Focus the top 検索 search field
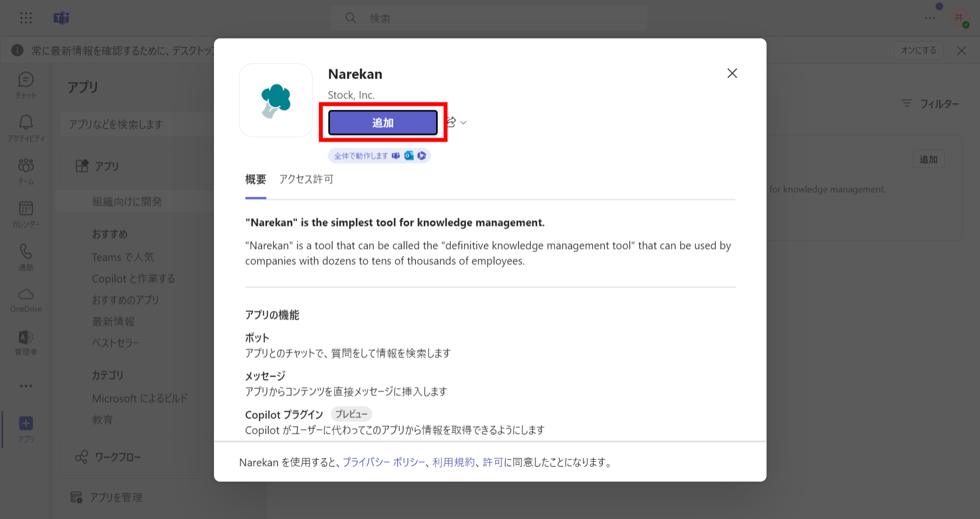This screenshot has height=519, width=980. pyautogui.click(x=489, y=18)
